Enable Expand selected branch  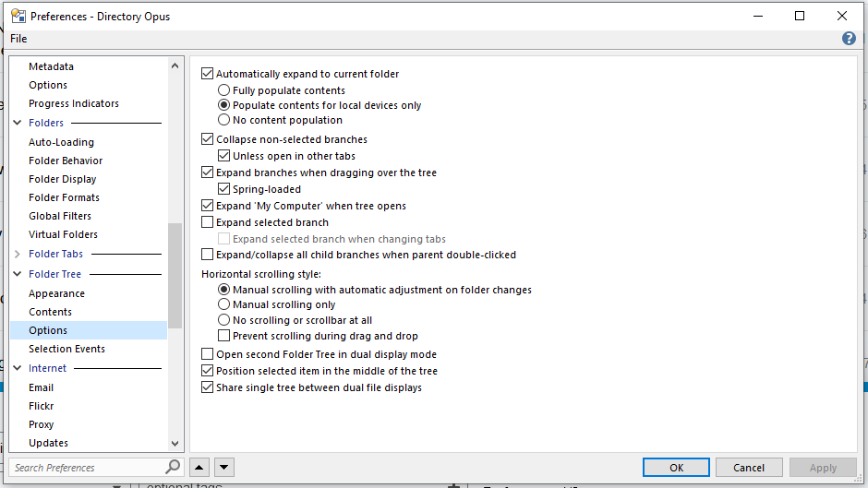point(207,222)
